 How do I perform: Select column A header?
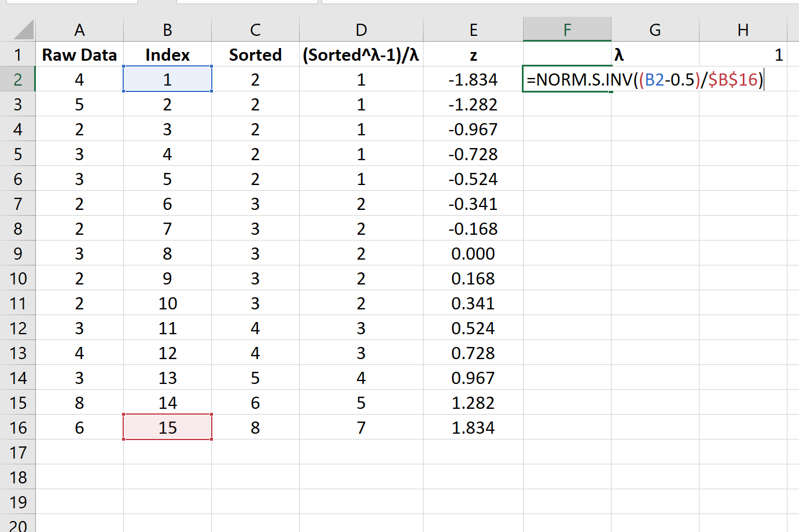(79, 29)
